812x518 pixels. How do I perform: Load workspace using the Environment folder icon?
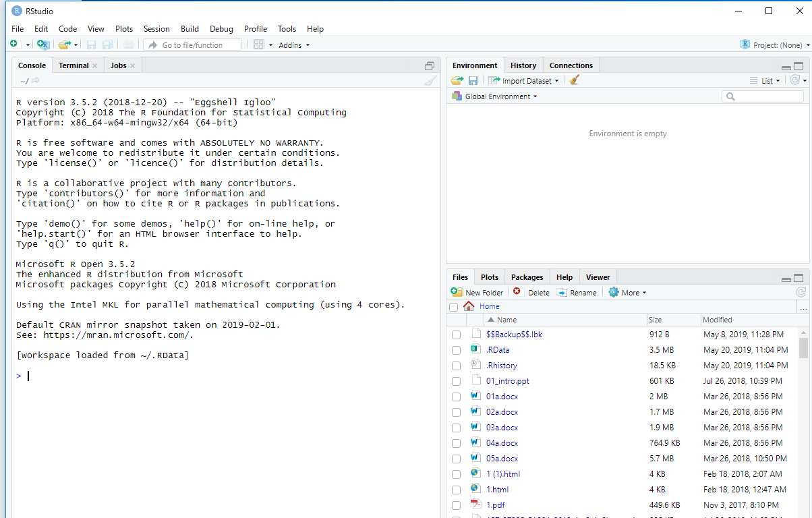click(457, 80)
